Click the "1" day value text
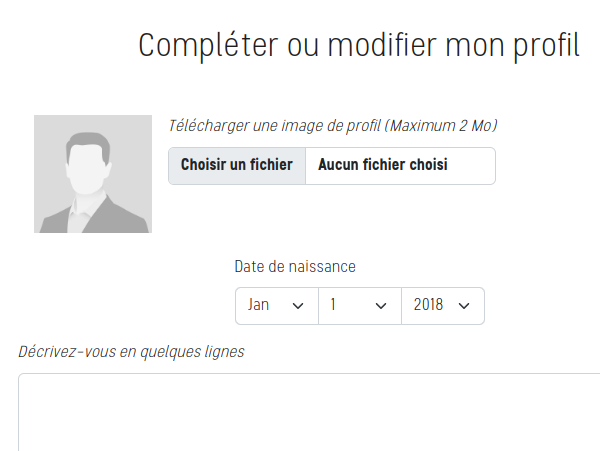600x451 pixels. tap(333, 306)
